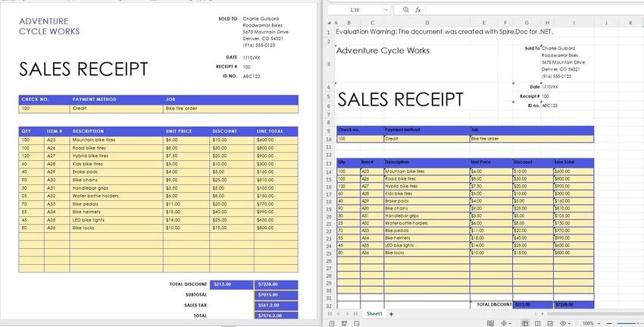Select the $18.00 unit price cell in row 23

tap(491, 238)
